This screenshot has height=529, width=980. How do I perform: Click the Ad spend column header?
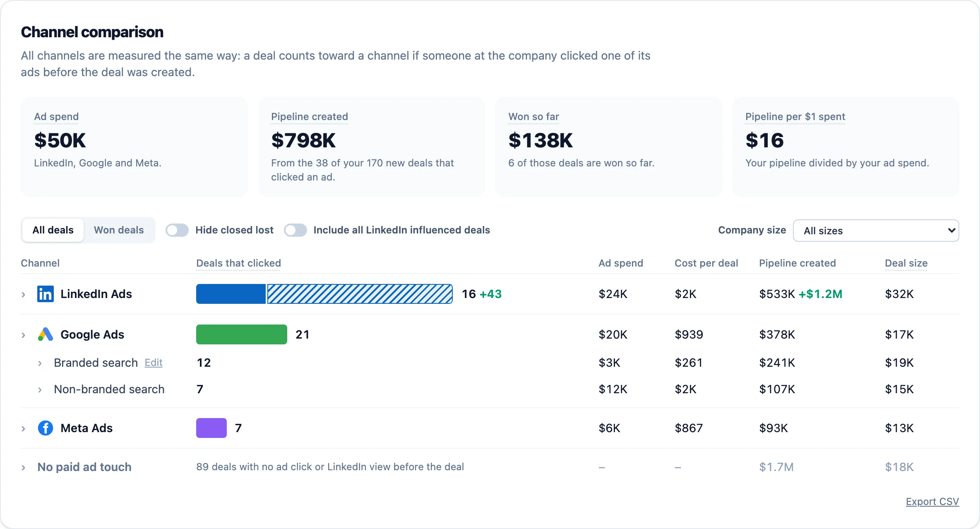(x=621, y=263)
